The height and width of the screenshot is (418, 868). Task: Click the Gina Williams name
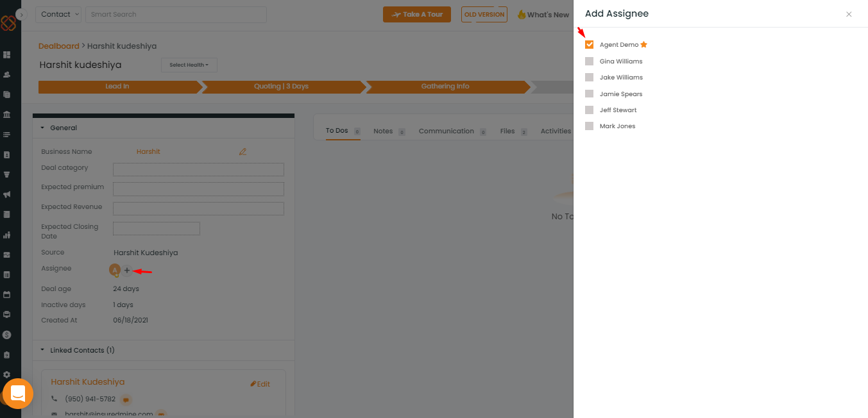click(x=621, y=62)
